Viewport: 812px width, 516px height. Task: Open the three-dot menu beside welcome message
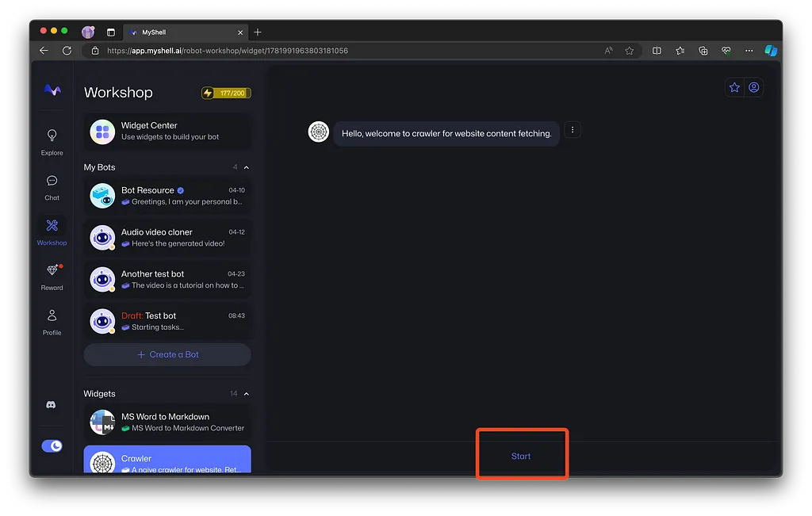click(573, 130)
